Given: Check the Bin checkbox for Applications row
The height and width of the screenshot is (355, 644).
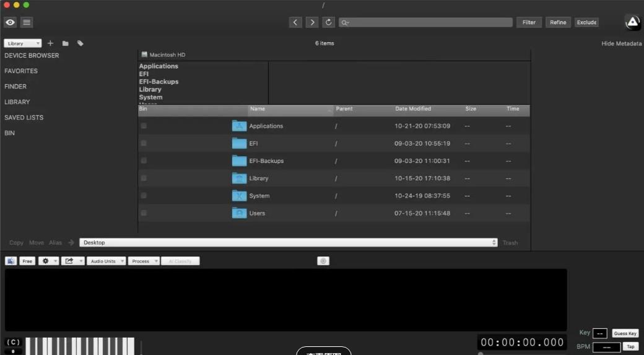Looking at the screenshot, I should click(x=144, y=126).
